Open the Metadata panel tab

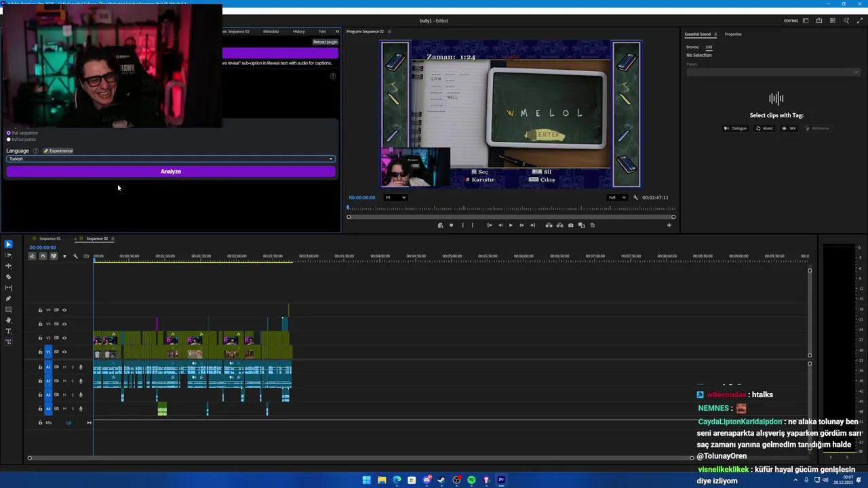[x=271, y=31]
